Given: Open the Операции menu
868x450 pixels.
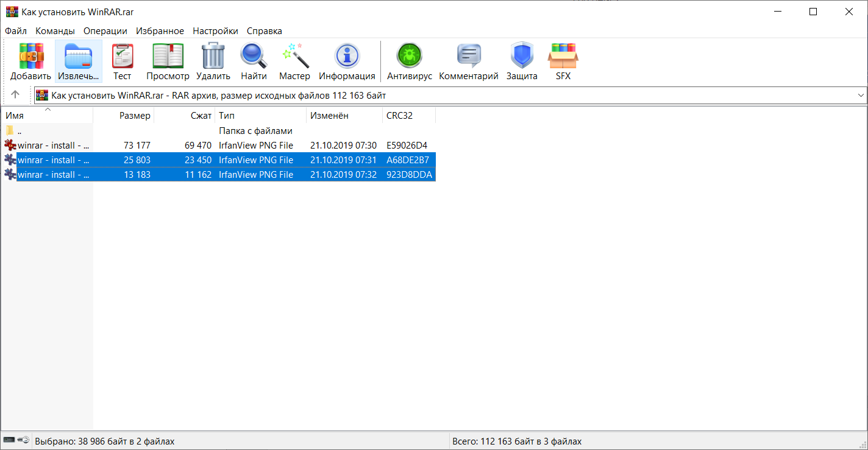Looking at the screenshot, I should click(x=105, y=30).
